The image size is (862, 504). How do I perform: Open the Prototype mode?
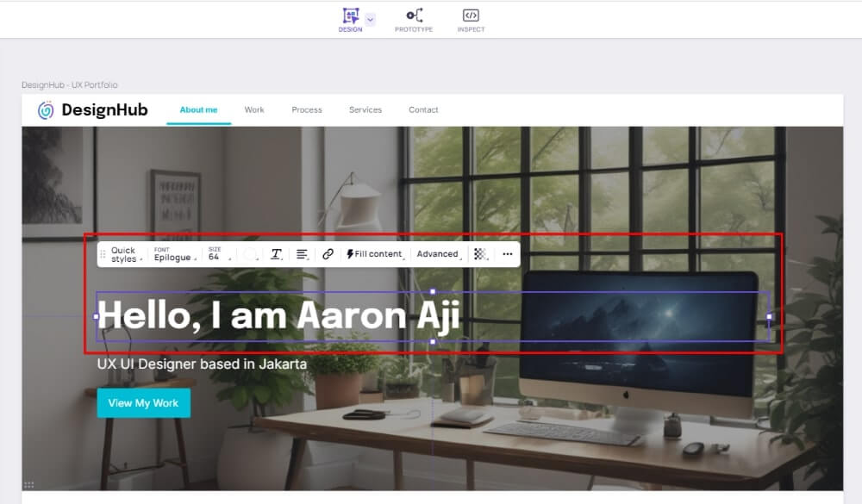[414, 19]
